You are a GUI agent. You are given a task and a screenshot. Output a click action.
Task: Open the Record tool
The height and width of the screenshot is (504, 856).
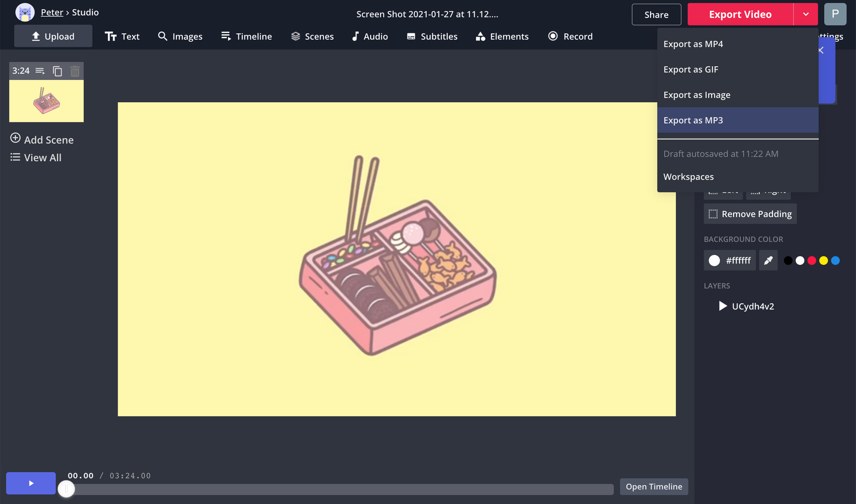pyautogui.click(x=570, y=36)
